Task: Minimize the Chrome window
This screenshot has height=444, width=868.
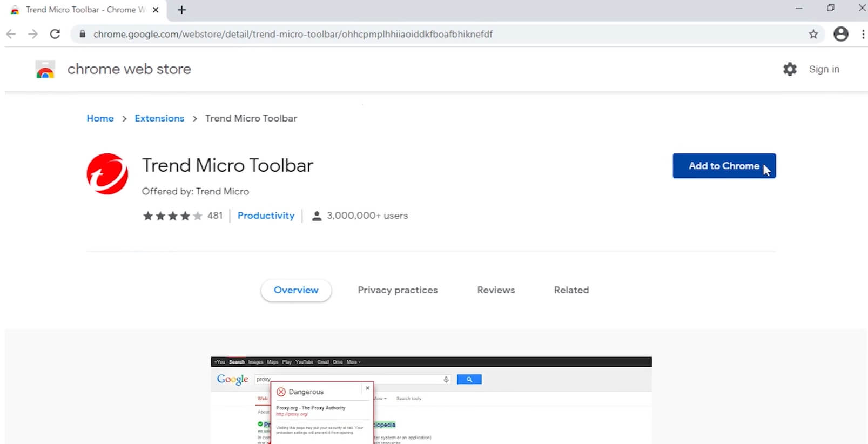Action: pos(799,8)
